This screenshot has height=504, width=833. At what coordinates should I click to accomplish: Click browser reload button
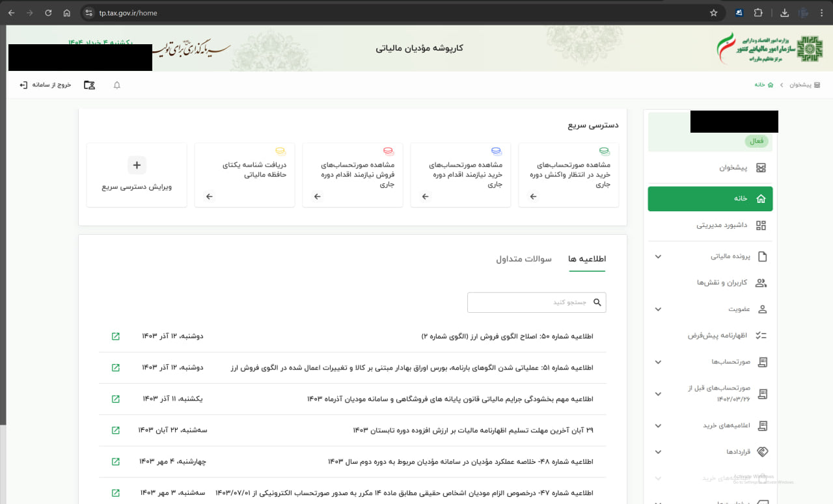click(48, 12)
